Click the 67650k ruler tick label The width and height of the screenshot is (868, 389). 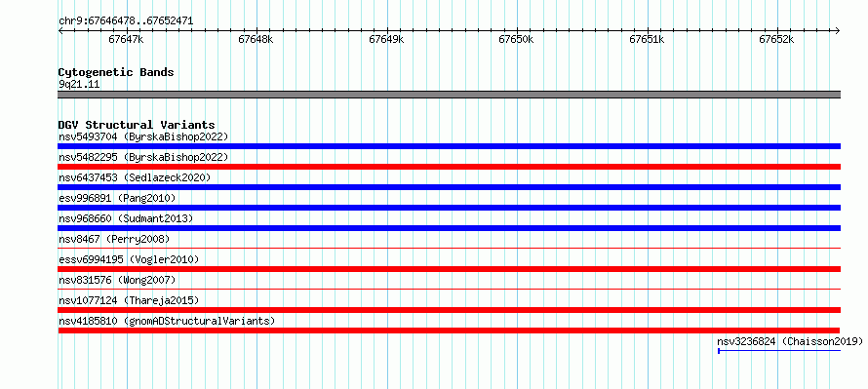click(x=517, y=39)
